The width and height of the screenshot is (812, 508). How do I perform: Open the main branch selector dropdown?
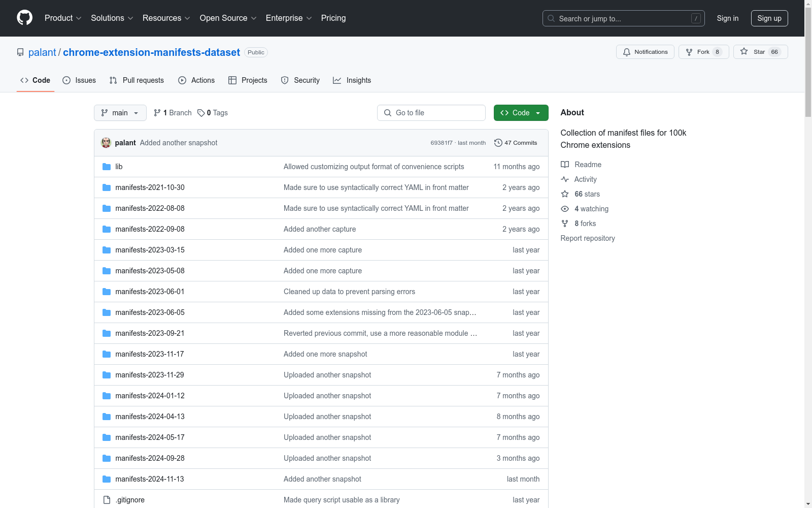[x=120, y=113]
